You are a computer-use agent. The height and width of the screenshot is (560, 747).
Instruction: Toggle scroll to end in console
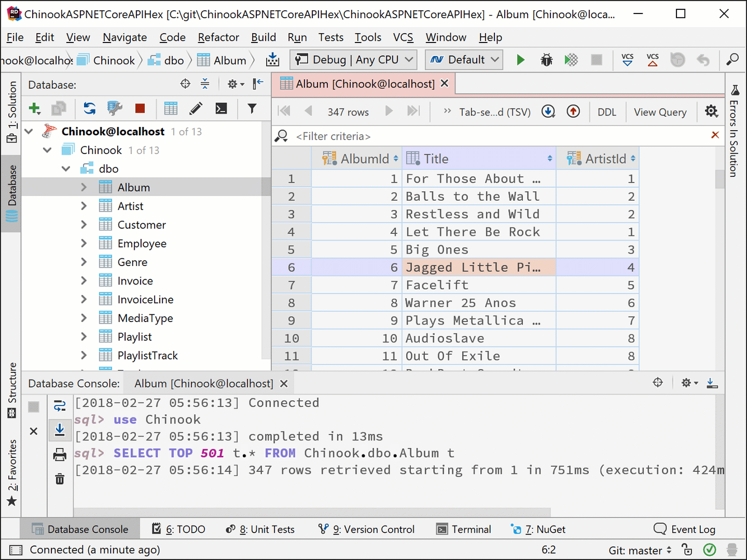(60, 430)
